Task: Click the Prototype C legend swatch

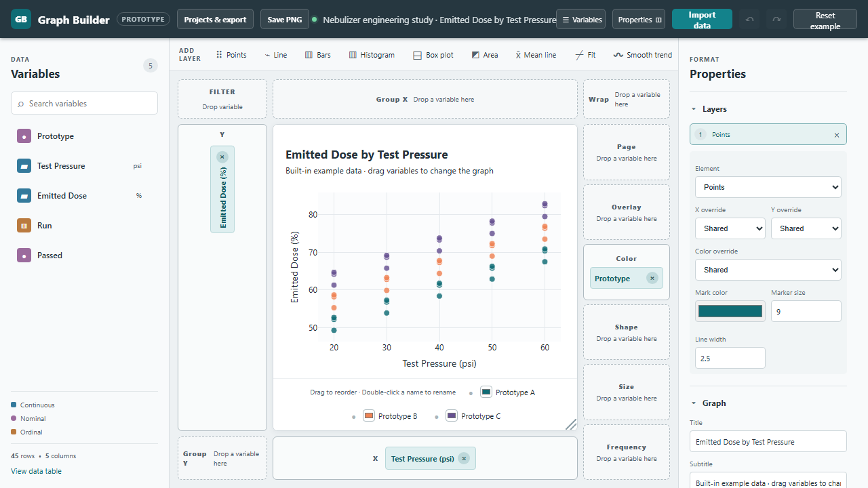Action: tap(452, 415)
